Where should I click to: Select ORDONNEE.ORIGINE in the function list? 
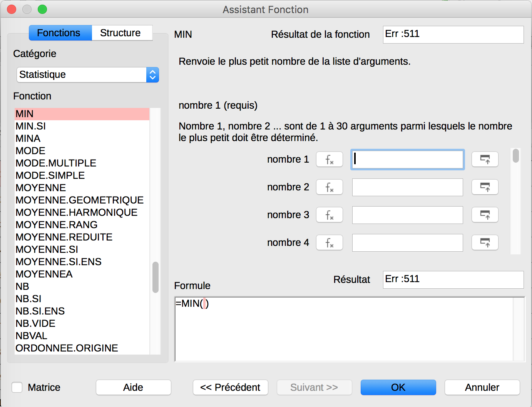click(82, 348)
